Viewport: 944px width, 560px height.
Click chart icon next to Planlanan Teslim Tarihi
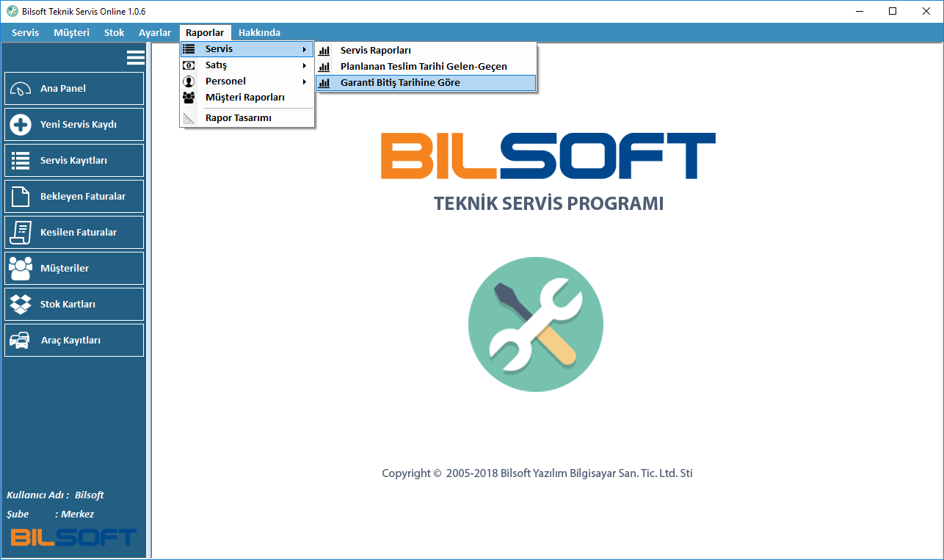pos(324,67)
